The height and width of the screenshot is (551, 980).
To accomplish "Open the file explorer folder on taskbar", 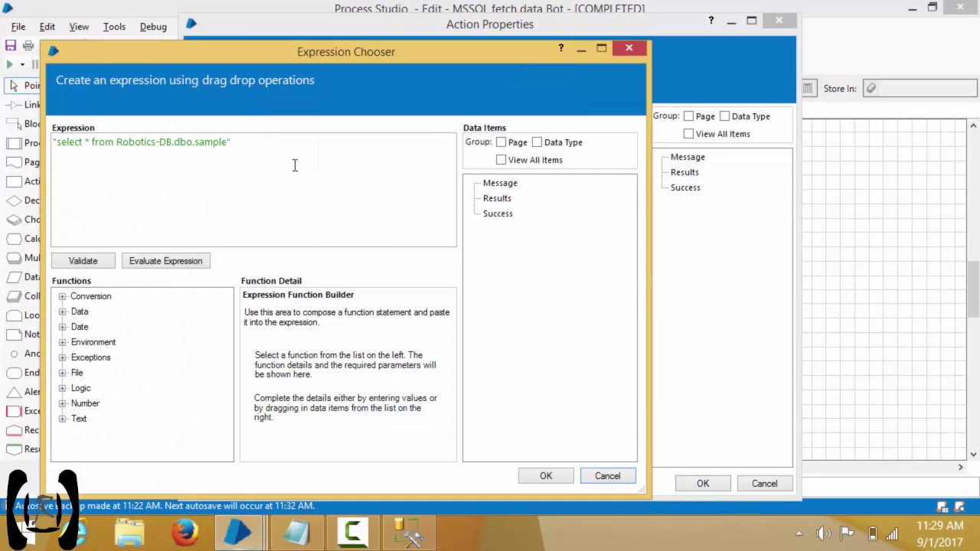I will [x=129, y=532].
